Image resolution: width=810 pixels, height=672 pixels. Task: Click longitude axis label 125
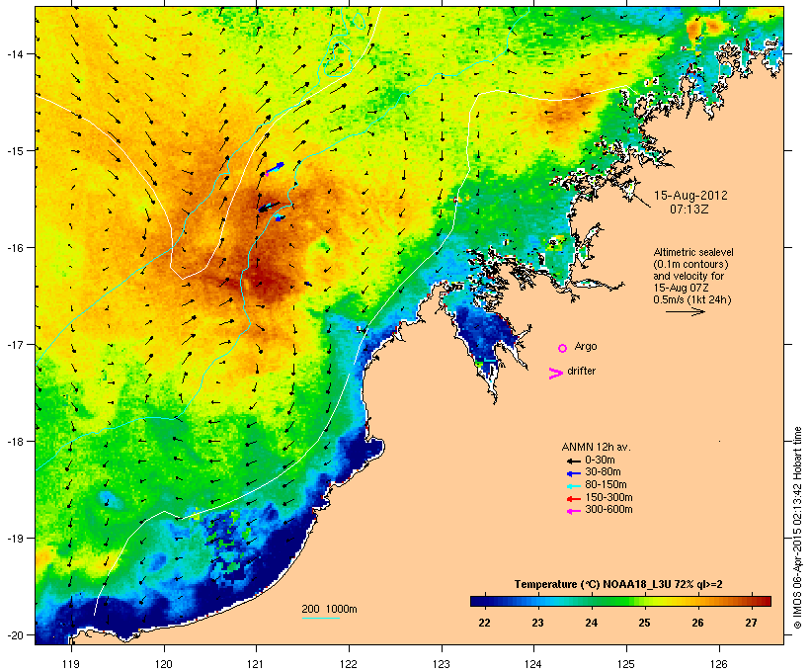(x=626, y=664)
